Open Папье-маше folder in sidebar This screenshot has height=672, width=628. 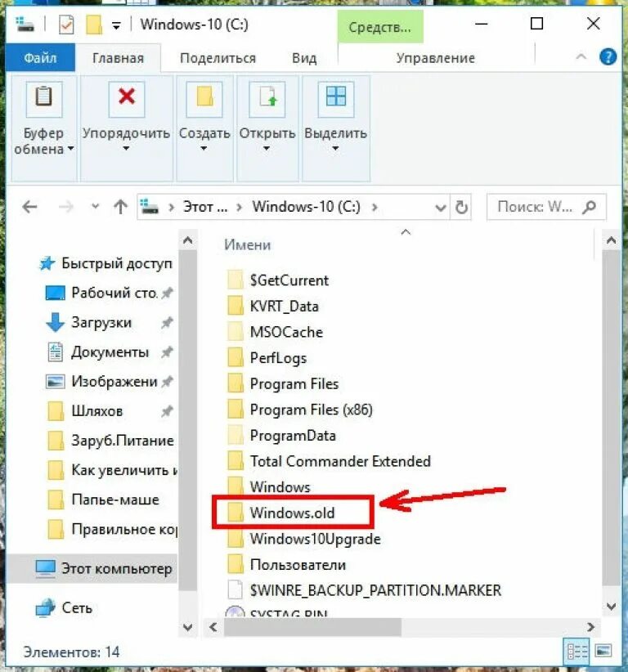pos(103,500)
